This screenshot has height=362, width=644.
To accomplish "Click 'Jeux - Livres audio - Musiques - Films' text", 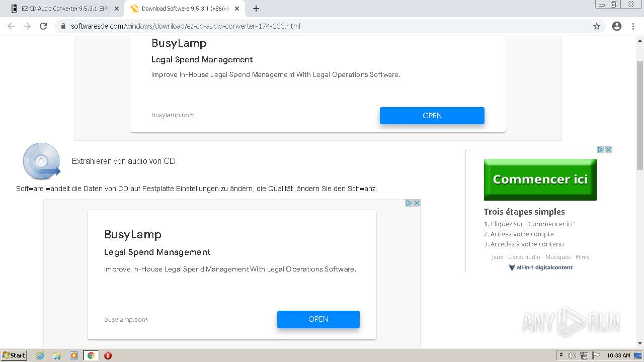I will [x=540, y=257].
